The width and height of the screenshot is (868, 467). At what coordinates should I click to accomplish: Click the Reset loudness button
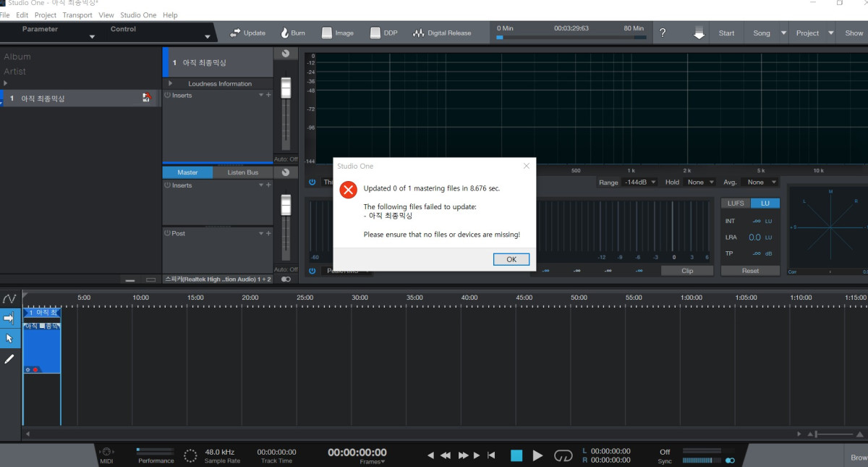(x=750, y=271)
